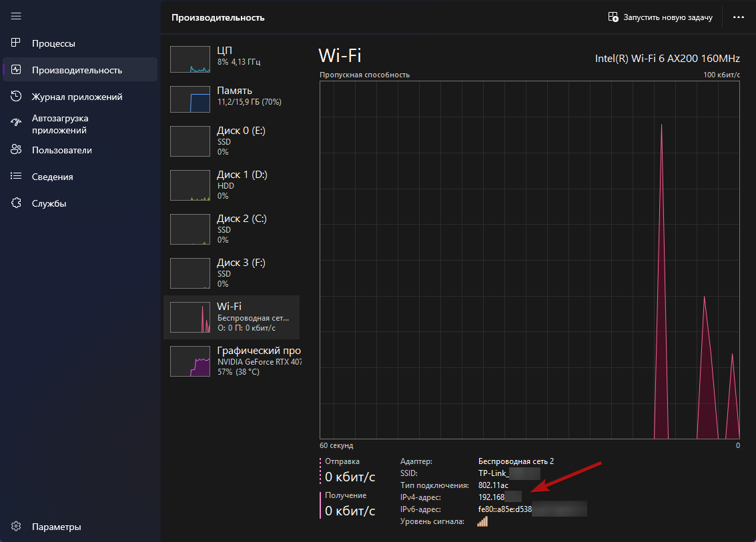Toggle the hamburger navigation menu
Screen dimensions: 756x542
click(17, 16)
